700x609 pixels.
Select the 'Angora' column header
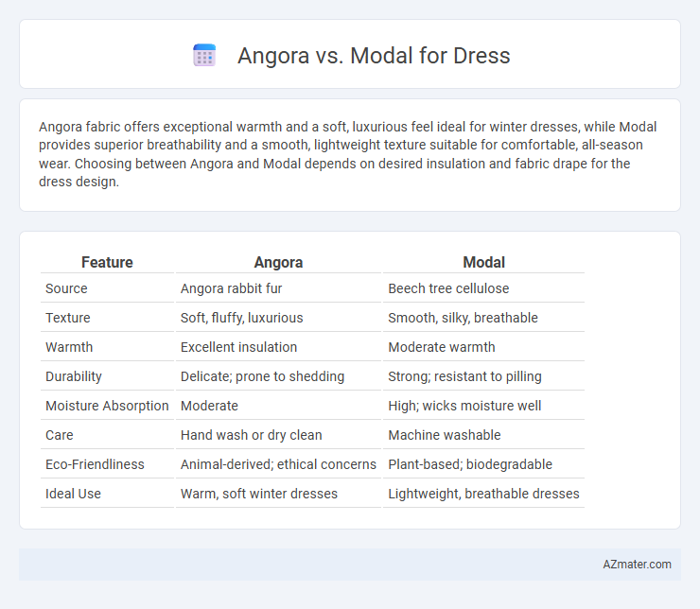click(278, 262)
